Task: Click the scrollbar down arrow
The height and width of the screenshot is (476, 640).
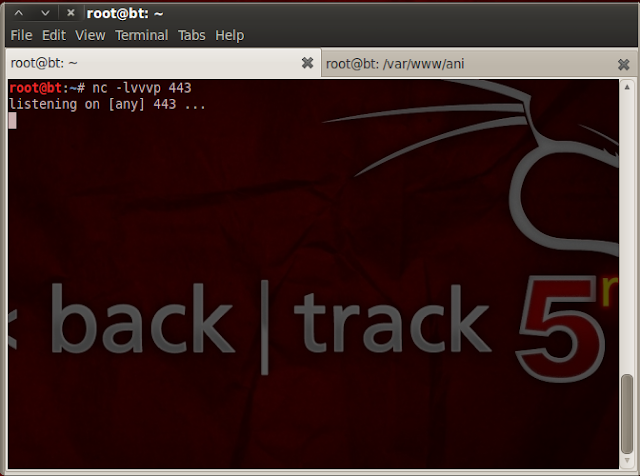Action: click(x=627, y=460)
